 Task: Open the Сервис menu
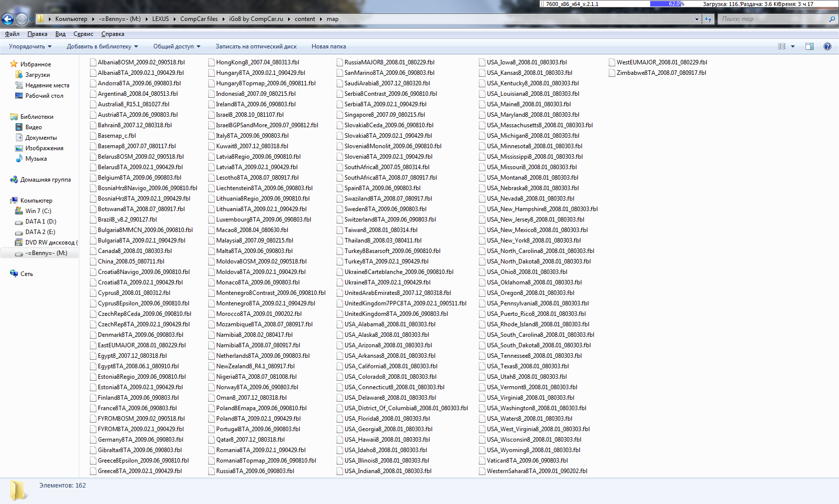[x=83, y=34]
